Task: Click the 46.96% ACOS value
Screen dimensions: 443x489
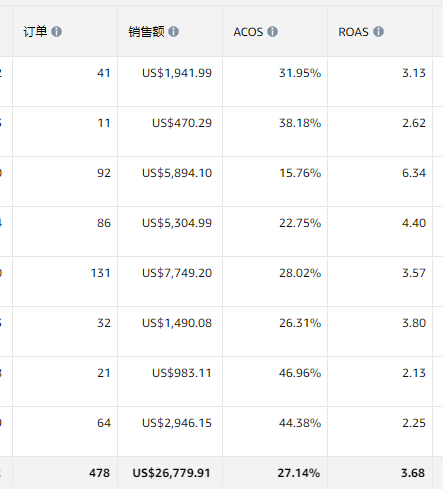Action: pos(300,373)
